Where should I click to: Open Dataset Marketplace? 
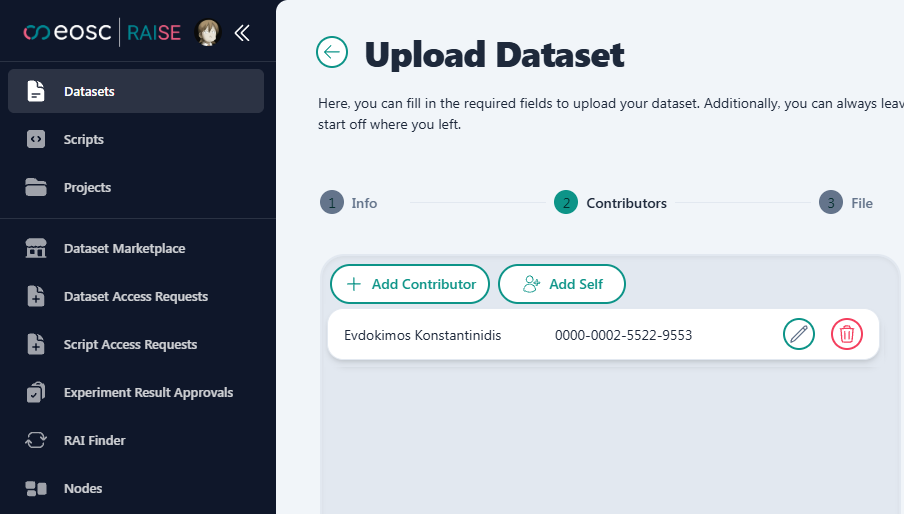pyautogui.click(x=125, y=248)
